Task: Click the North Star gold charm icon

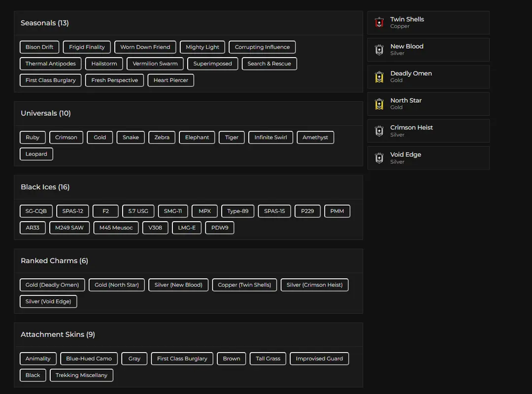Action: pos(379,104)
